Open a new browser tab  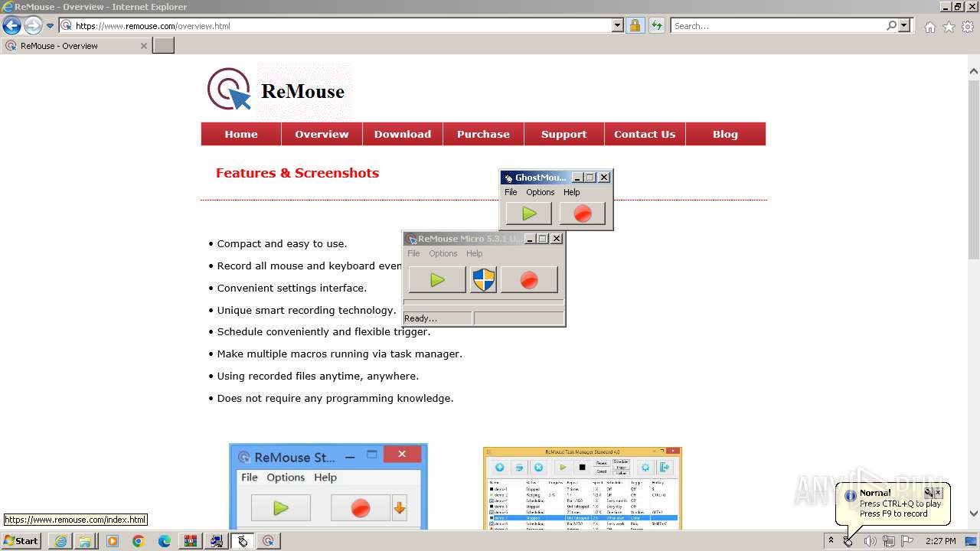(x=164, y=46)
